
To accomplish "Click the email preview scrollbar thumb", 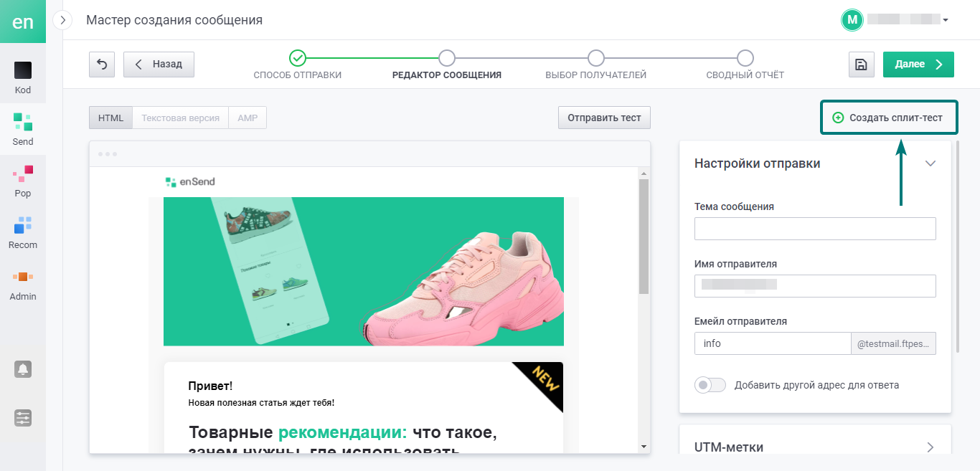I will (644, 237).
